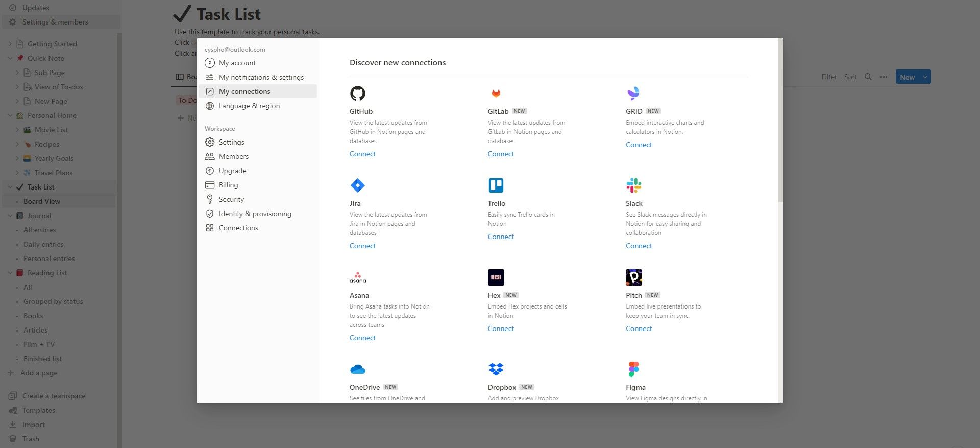Click the GitLab fox logo icon
The width and height of the screenshot is (980, 448).
point(496,93)
